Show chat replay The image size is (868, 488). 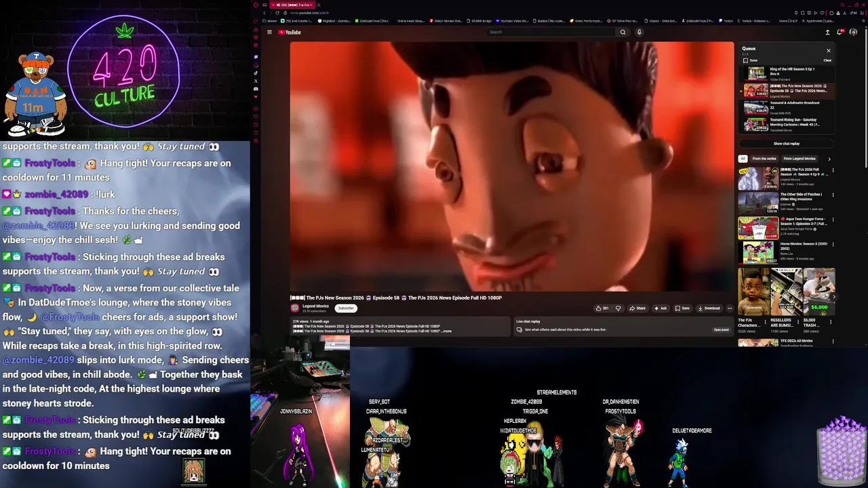[787, 144]
